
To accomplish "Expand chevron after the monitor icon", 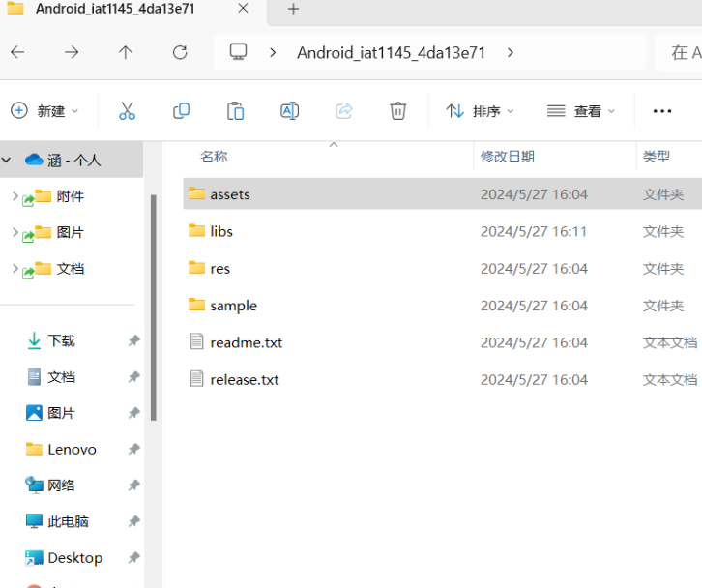I will 273,53.
